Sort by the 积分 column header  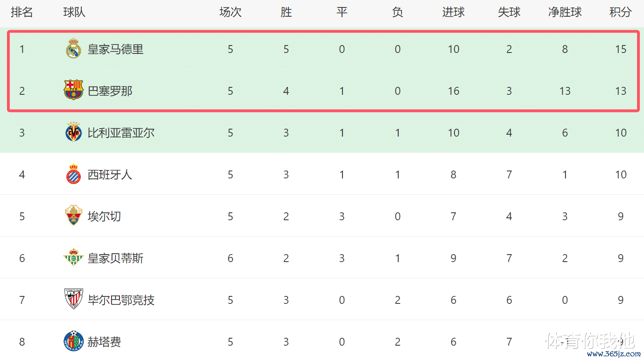pos(621,13)
